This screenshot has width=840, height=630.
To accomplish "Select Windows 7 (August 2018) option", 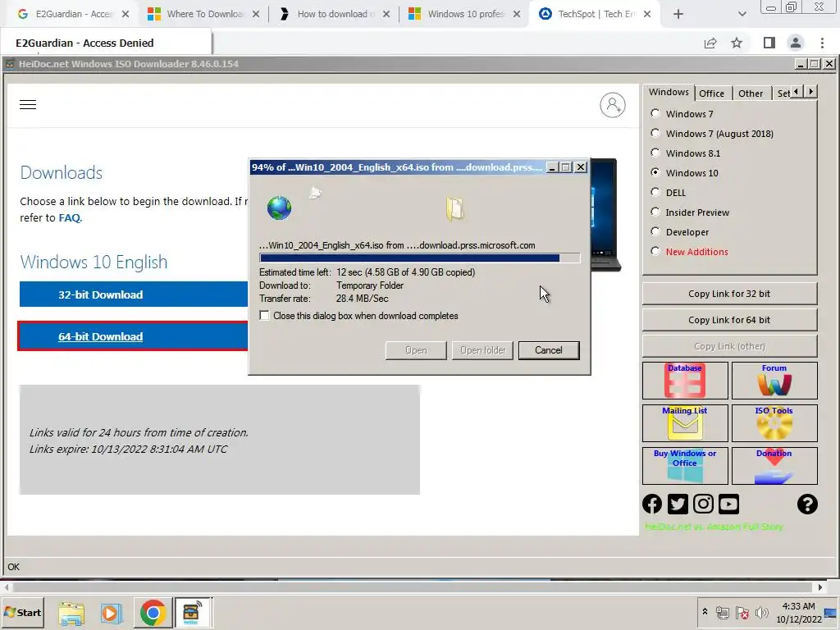I will coord(655,134).
